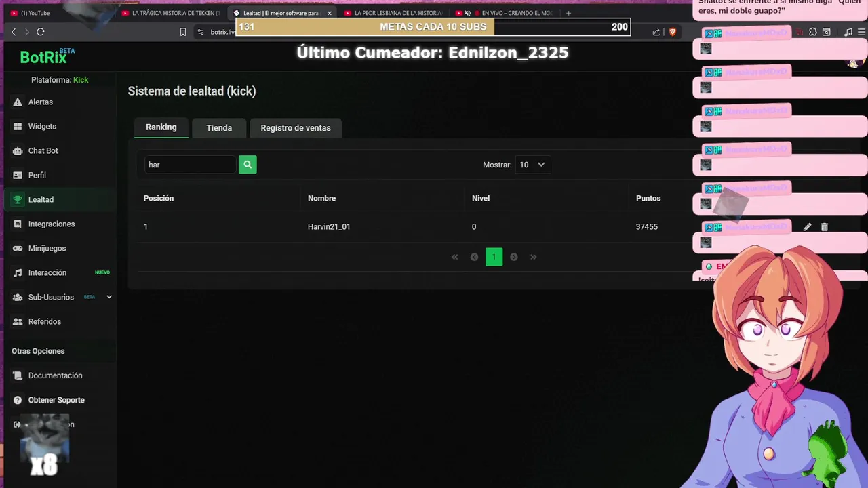Image resolution: width=868 pixels, height=488 pixels.
Task: Click the Interacción music note icon
Action: 18,272
